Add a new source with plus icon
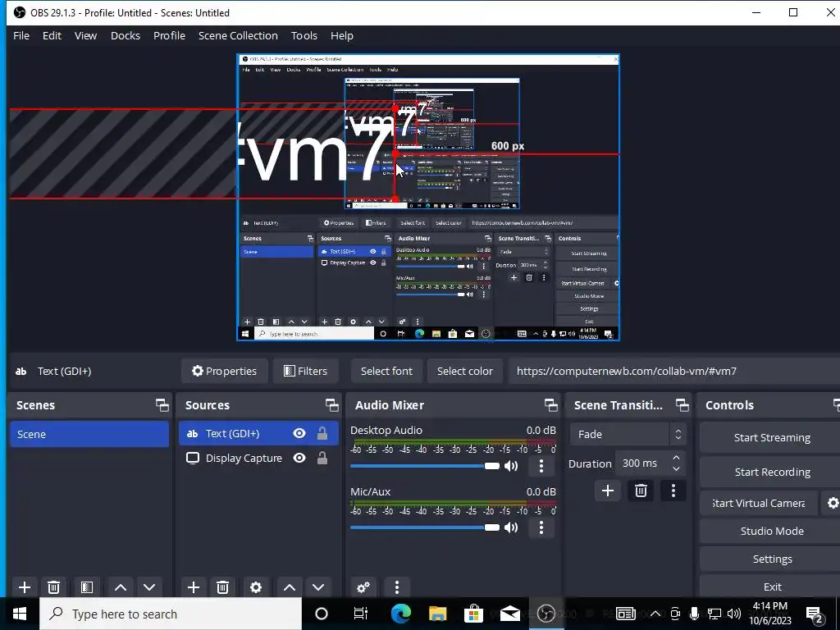The height and width of the screenshot is (630, 840). point(194,587)
